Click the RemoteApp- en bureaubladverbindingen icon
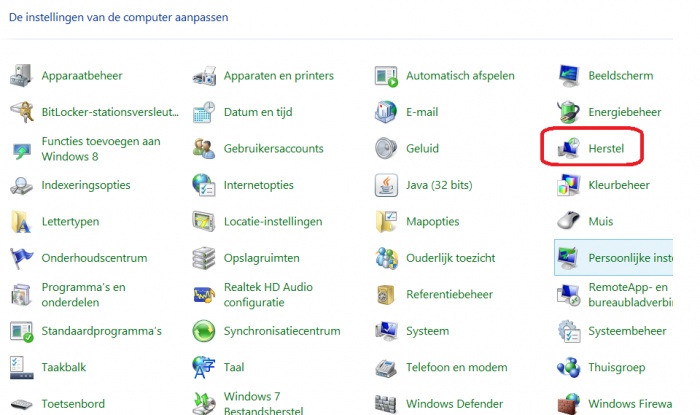This screenshot has width=700, height=415. coord(568,295)
